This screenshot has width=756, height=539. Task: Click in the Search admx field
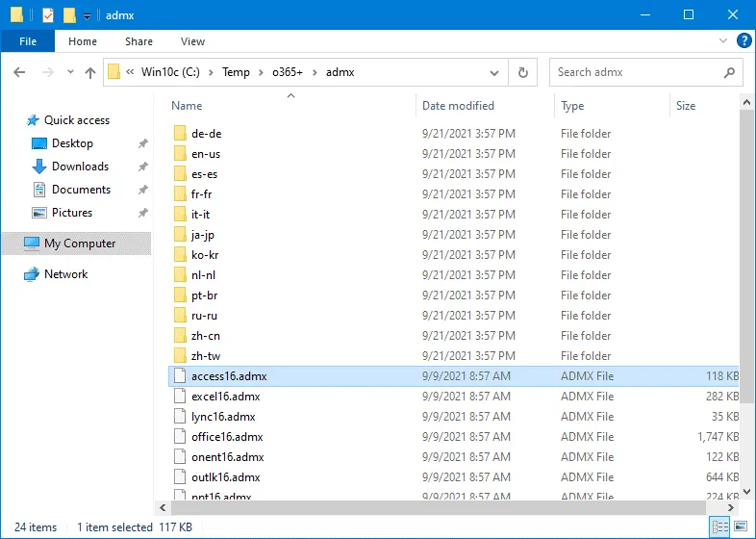coord(635,72)
